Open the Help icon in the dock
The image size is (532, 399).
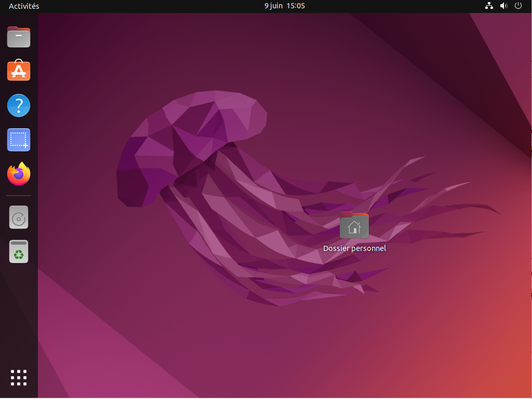(x=19, y=105)
